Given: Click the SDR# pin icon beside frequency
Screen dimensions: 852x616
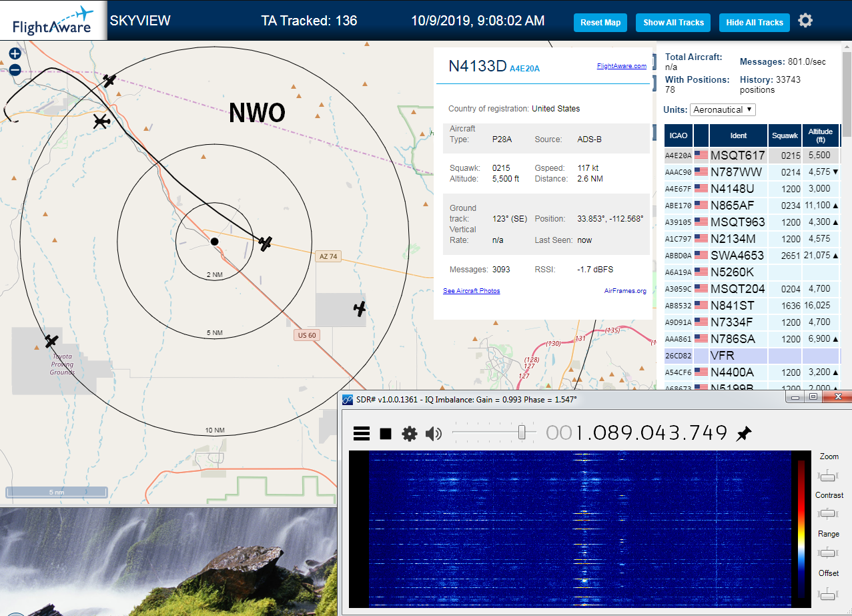Looking at the screenshot, I should (743, 434).
